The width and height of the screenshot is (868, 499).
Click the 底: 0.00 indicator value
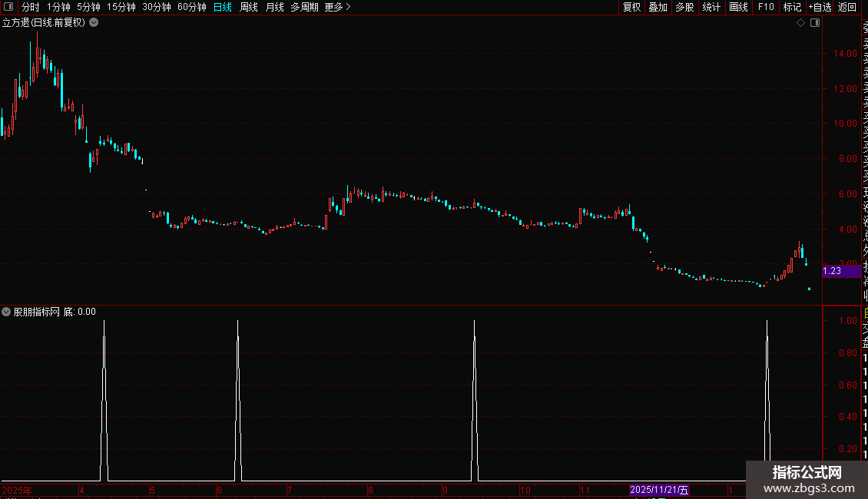(x=80, y=312)
